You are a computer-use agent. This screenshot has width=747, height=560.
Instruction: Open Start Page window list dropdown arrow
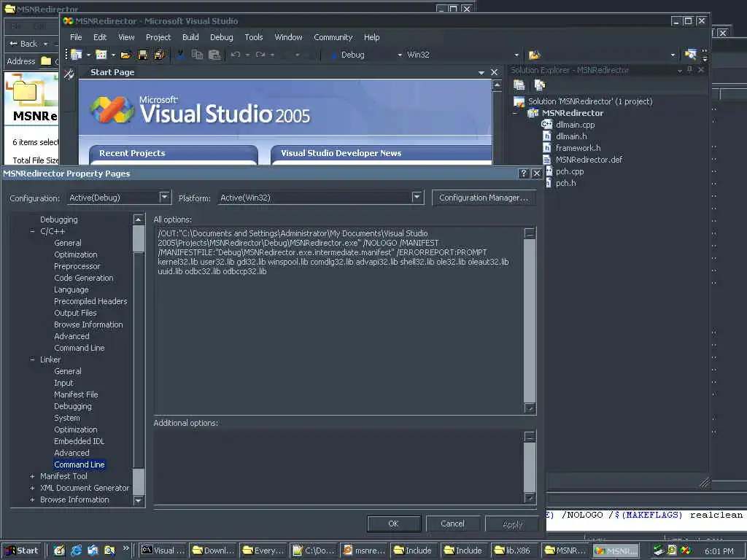[481, 73]
